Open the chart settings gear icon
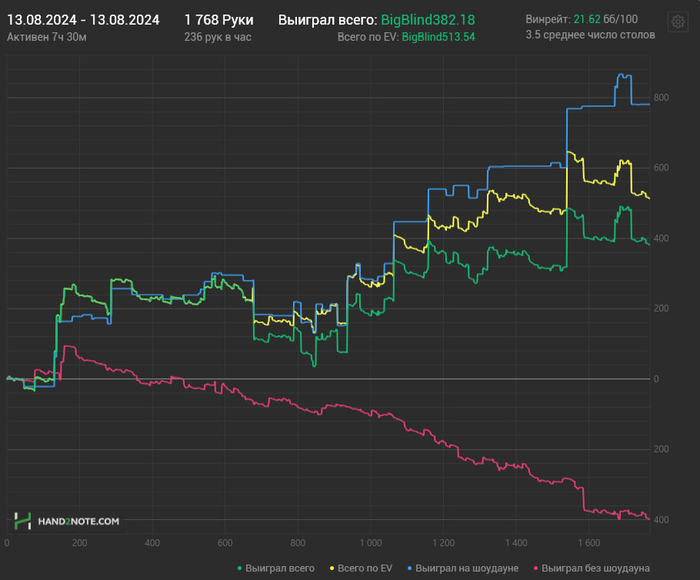 [x=678, y=21]
